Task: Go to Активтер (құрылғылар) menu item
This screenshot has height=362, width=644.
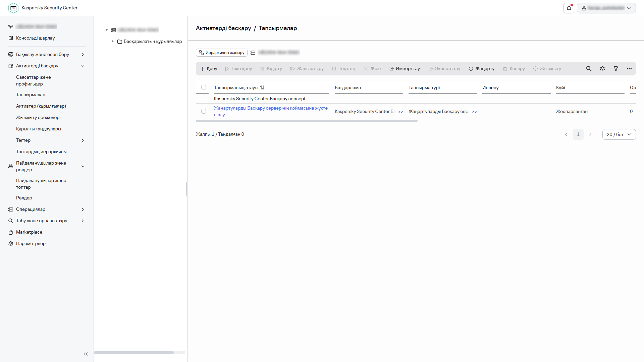Action: (x=41, y=106)
